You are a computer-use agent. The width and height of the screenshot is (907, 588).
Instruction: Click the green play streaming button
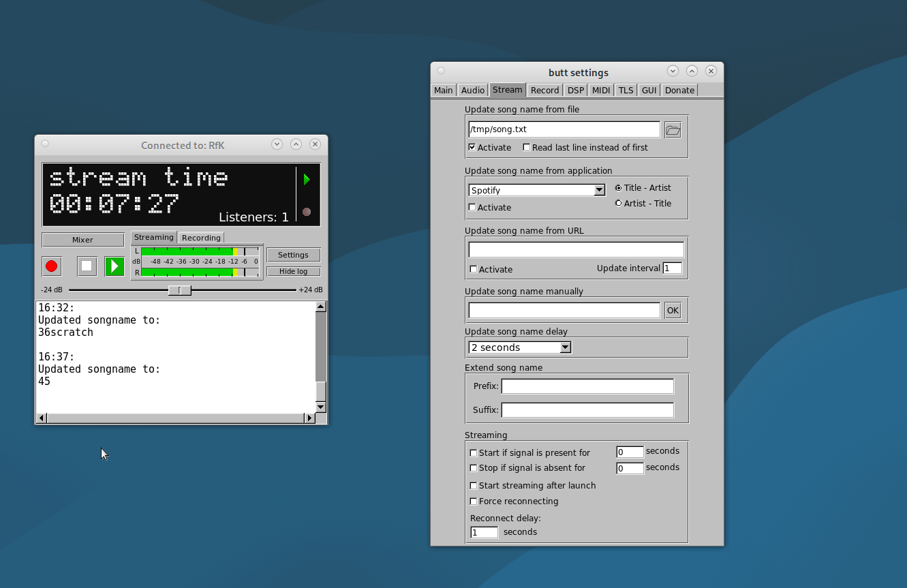(x=114, y=266)
